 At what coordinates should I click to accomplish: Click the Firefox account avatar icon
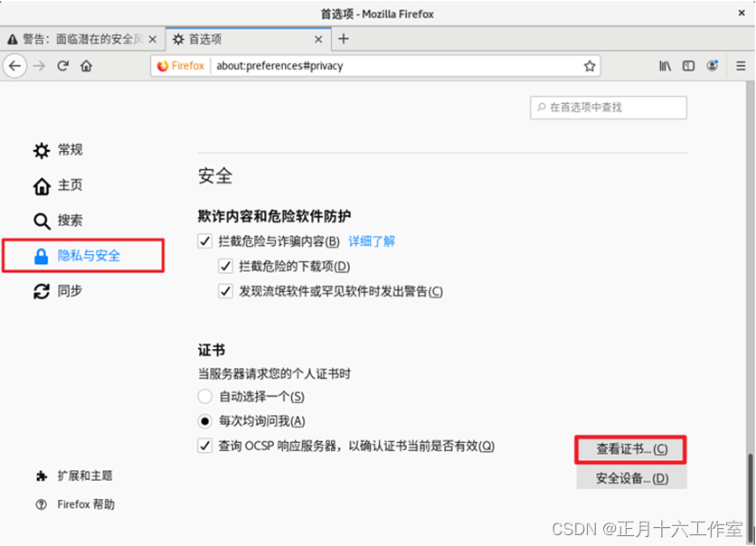click(x=712, y=65)
